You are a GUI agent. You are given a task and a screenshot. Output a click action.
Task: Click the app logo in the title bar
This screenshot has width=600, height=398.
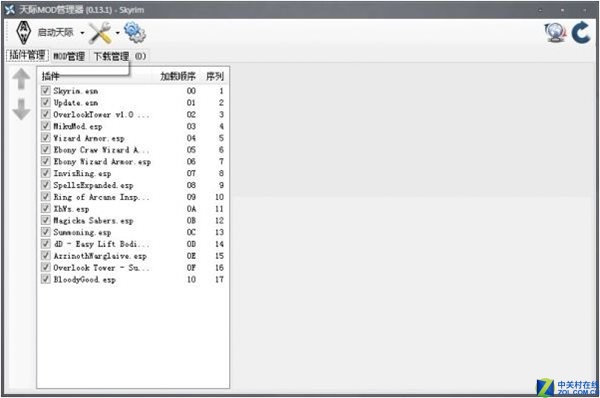click(10, 10)
